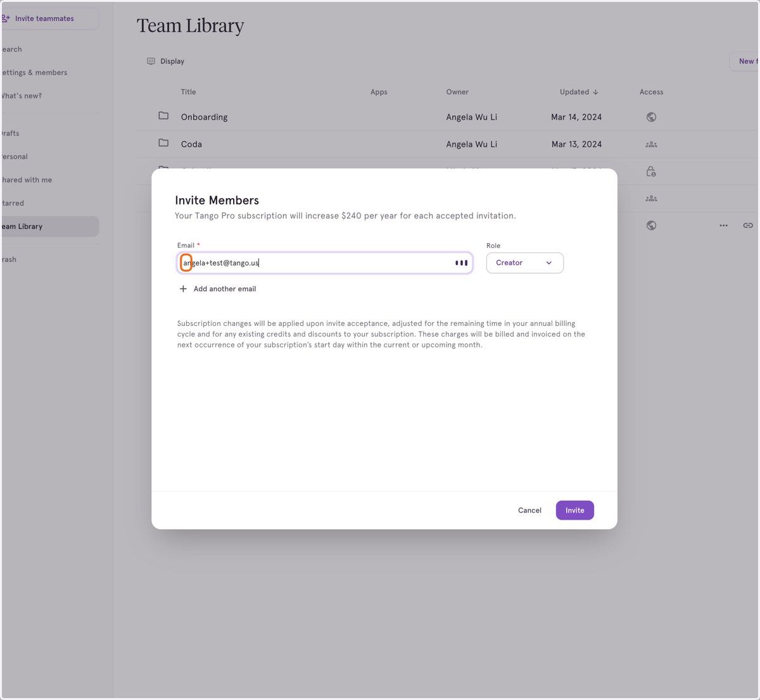
Task: Click Angela Wu Li owner in Onboarding row
Action: click(x=471, y=117)
